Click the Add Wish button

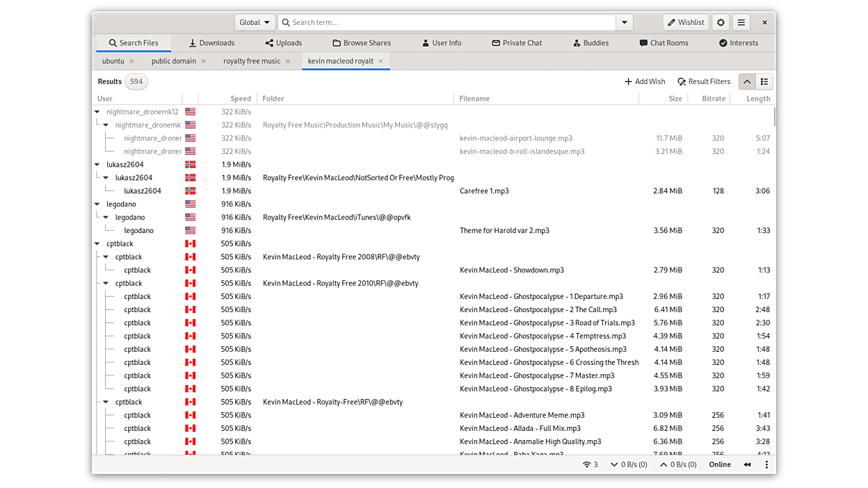[x=645, y=81]
